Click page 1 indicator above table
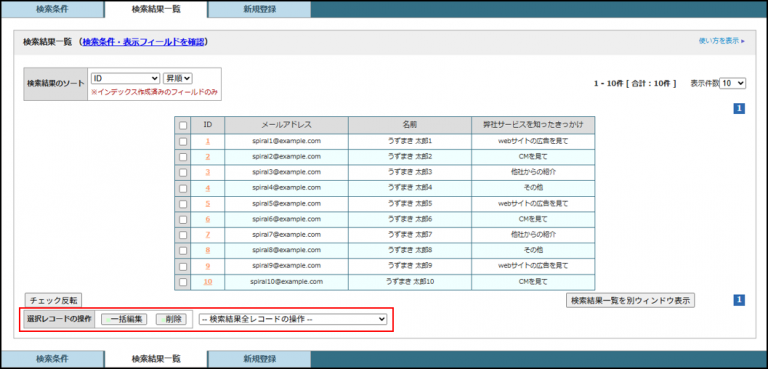This screenshot has width=768, height=369. [x=739, y=109]
